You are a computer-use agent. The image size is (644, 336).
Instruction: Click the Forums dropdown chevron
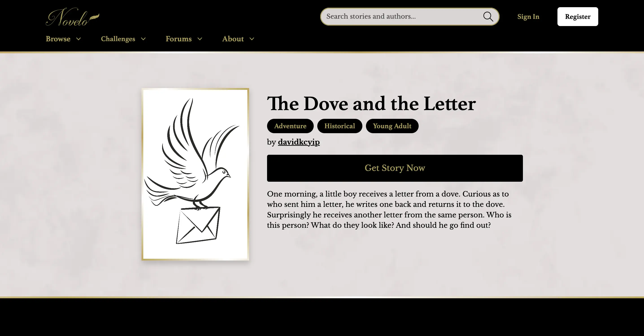(x=200, y=39)
